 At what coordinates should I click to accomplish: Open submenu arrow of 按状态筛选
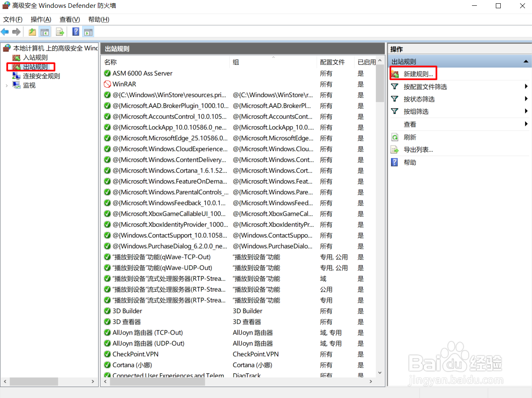[x=526, y=99]
